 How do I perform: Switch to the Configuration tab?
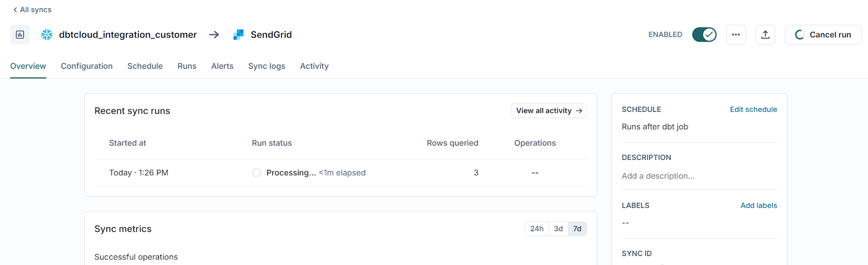(87, 66)
